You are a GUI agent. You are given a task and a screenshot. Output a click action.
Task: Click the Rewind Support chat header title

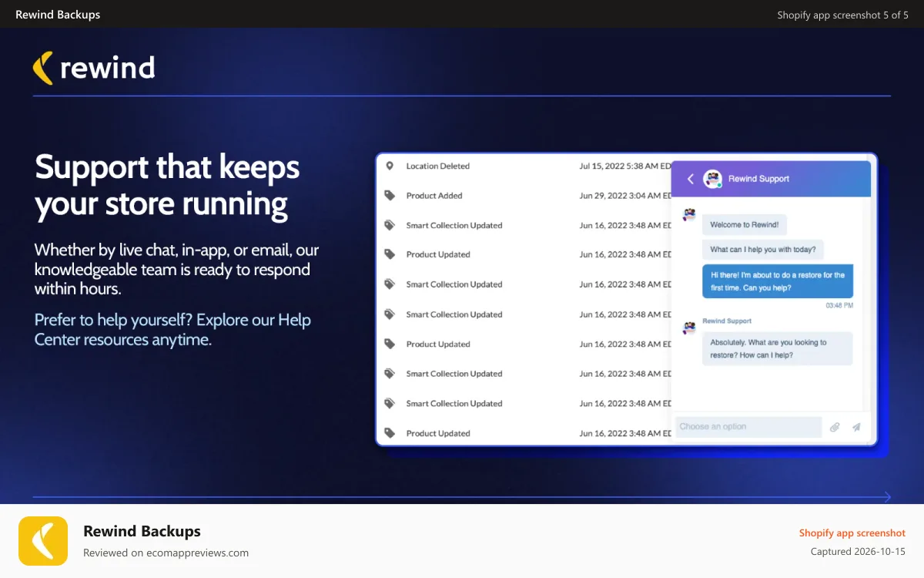[x=758, y=179]
